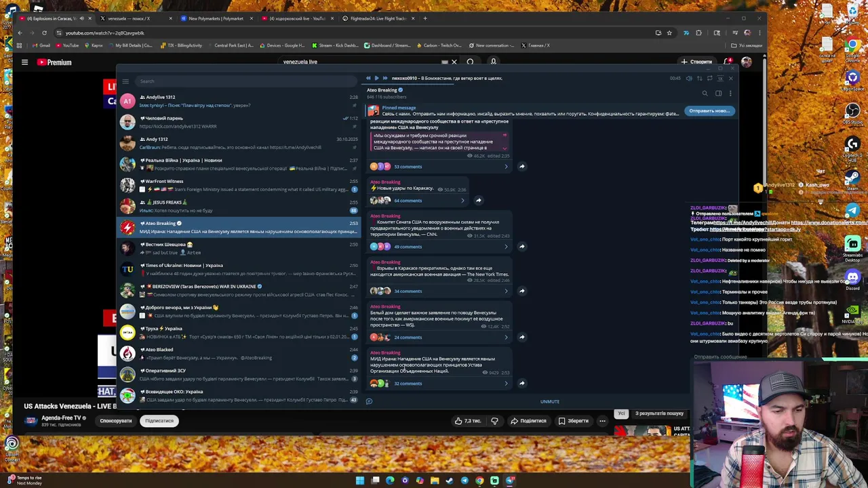Open the channel discussion comment icon
This screenshot has width=868, height=488.
point(369,401)
